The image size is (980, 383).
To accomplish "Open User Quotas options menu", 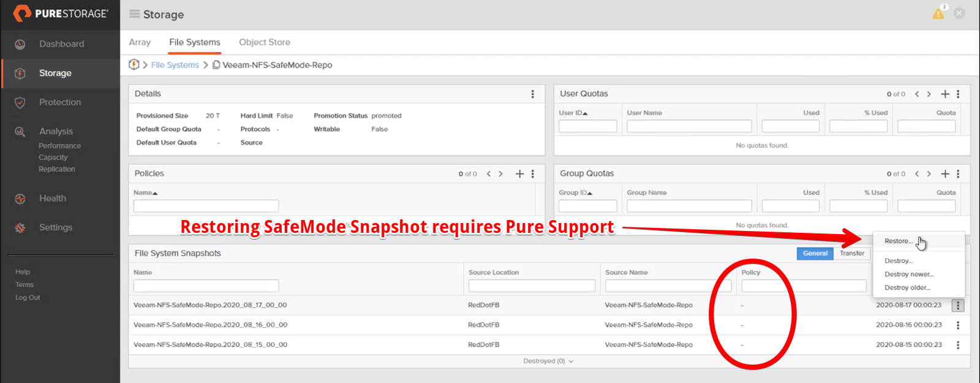I will coord(958,94).
